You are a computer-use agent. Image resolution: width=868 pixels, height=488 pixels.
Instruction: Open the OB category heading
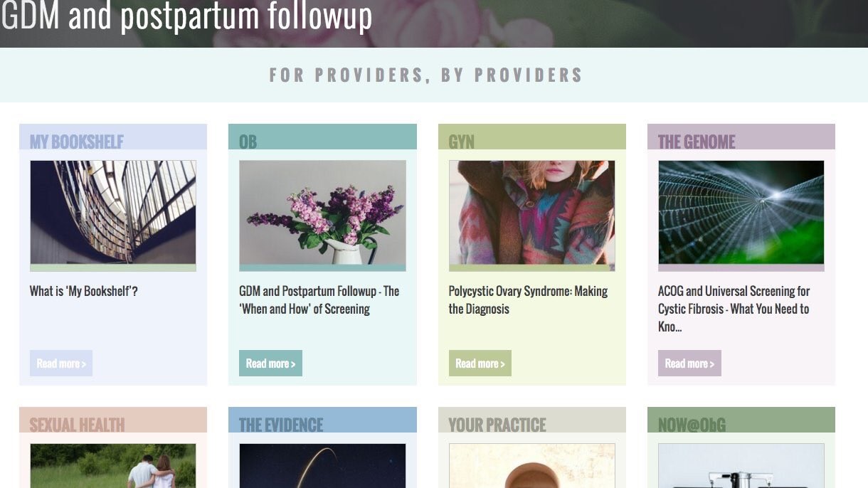(248, 141)
